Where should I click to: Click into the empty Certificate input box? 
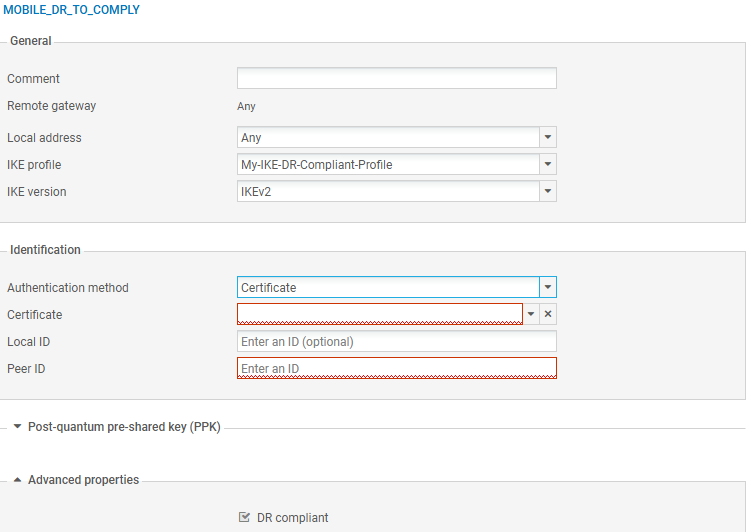tap(379, 314)
